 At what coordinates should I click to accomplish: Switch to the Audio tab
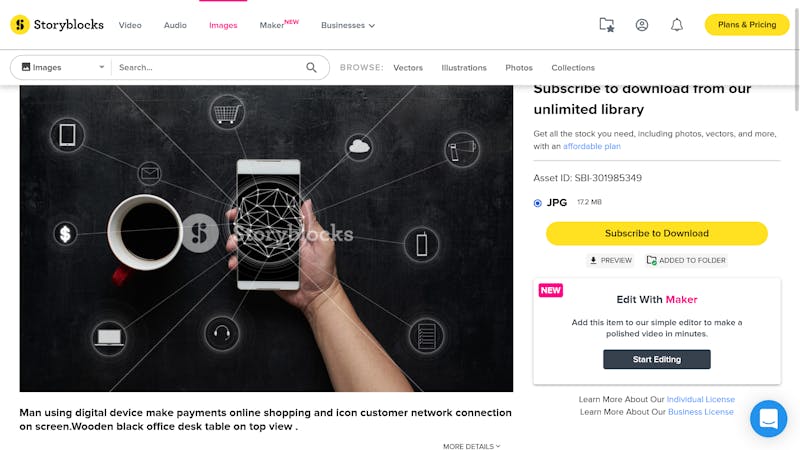coord(175,25)
